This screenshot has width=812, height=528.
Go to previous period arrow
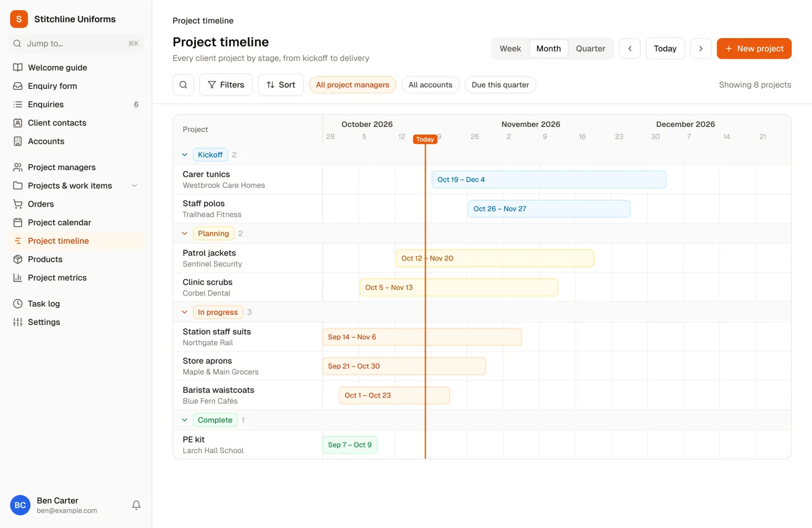point(630,49)
